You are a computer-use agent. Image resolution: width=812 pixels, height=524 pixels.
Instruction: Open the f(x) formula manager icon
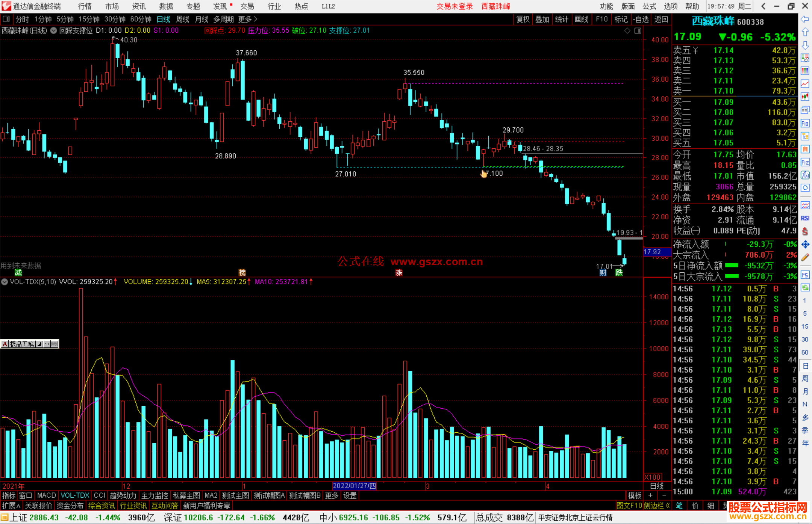click(x=805, y=175)
